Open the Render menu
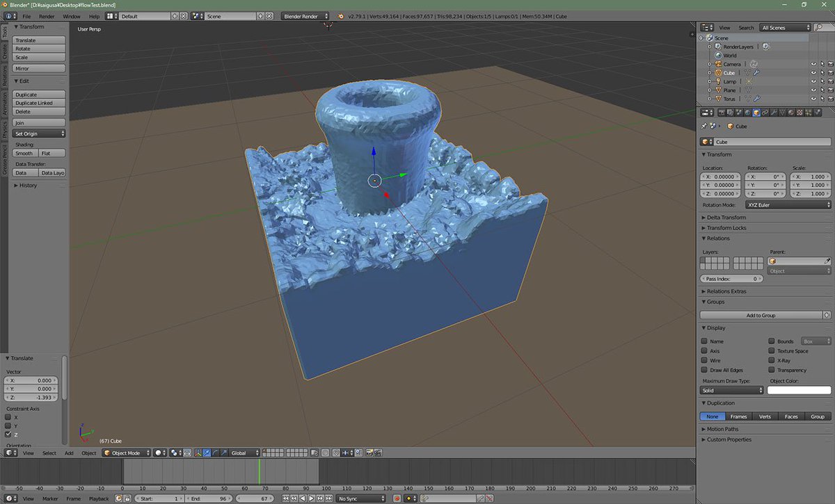Viewport: 835px width, 504px height. [47, 15]
